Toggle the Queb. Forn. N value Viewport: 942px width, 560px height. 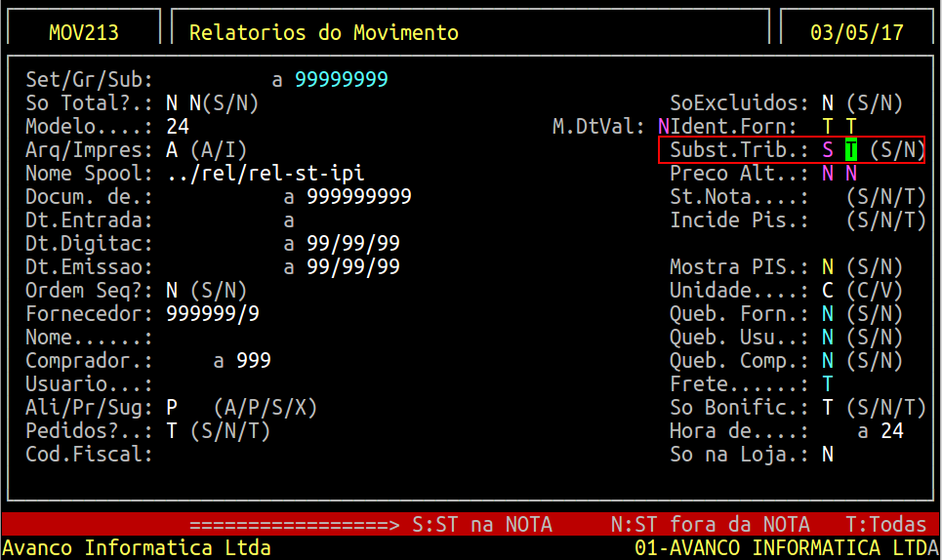[828, 314]
